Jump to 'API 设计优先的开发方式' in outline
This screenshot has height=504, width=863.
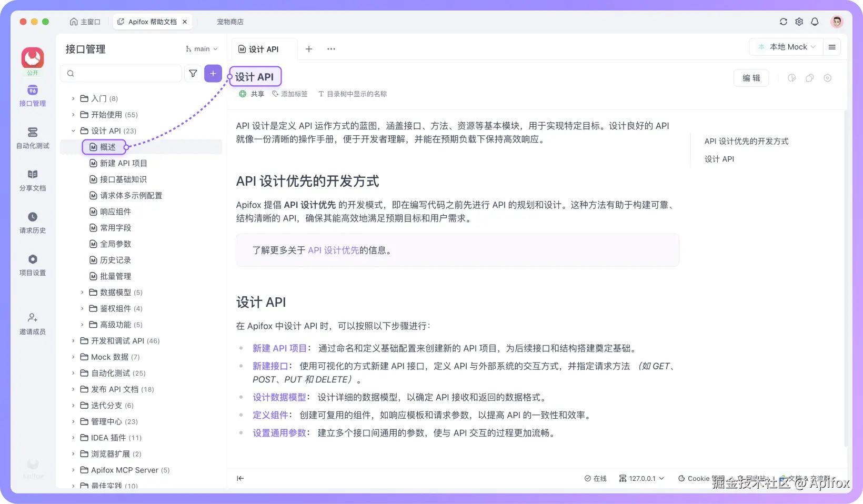click(x=746, y=141)
